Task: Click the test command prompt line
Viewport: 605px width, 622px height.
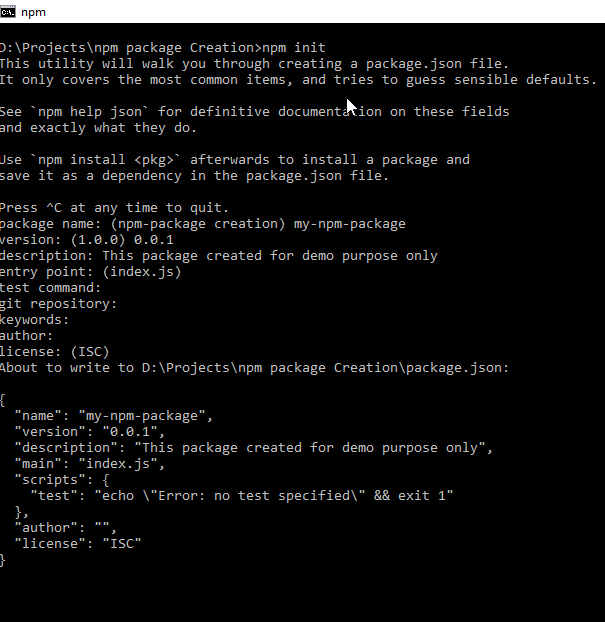Action: coord(50,288)
